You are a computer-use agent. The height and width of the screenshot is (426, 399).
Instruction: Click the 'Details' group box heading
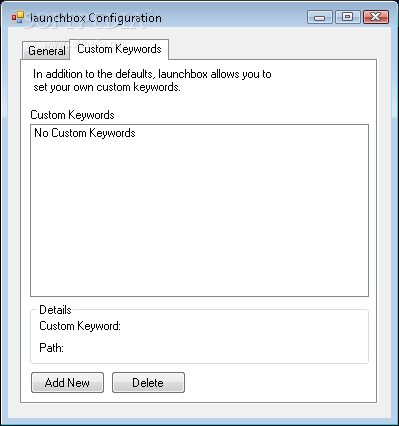[55, 310]
